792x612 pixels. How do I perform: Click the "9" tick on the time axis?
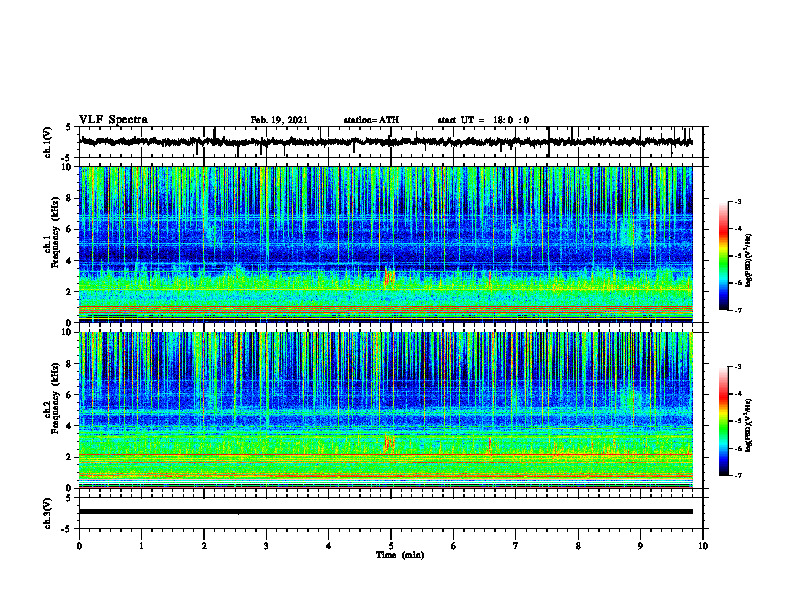(640, 546)
